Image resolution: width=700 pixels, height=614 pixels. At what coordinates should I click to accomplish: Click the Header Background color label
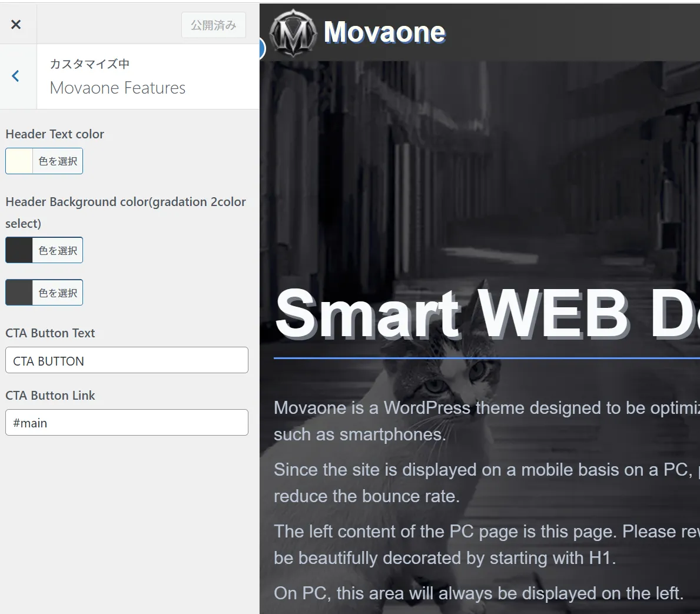[125, 202]
